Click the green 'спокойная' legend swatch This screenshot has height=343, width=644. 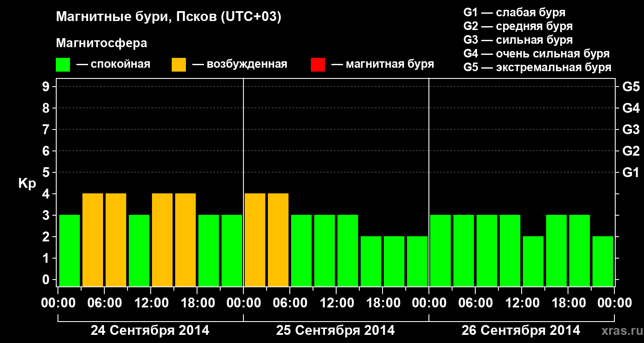[63, 65]
